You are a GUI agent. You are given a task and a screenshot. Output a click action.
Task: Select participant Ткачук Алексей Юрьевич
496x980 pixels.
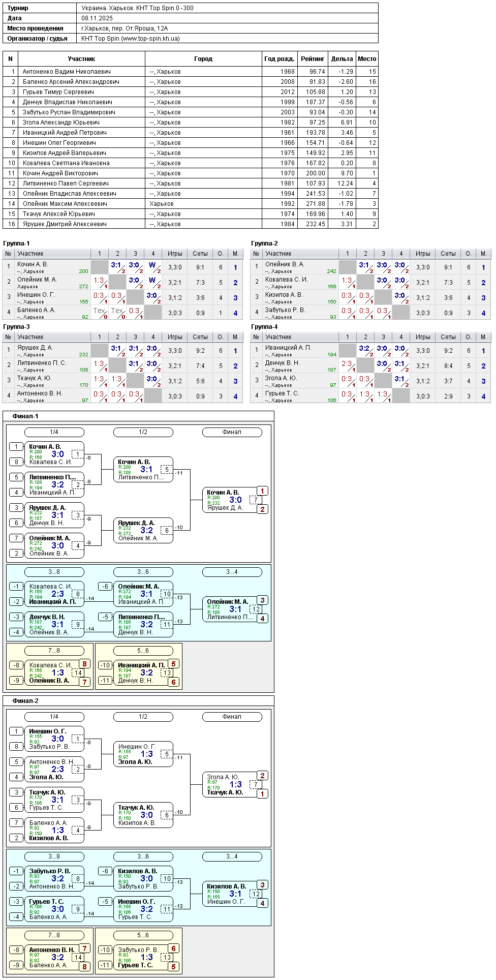pyautogui.click(x=59, y=214)
